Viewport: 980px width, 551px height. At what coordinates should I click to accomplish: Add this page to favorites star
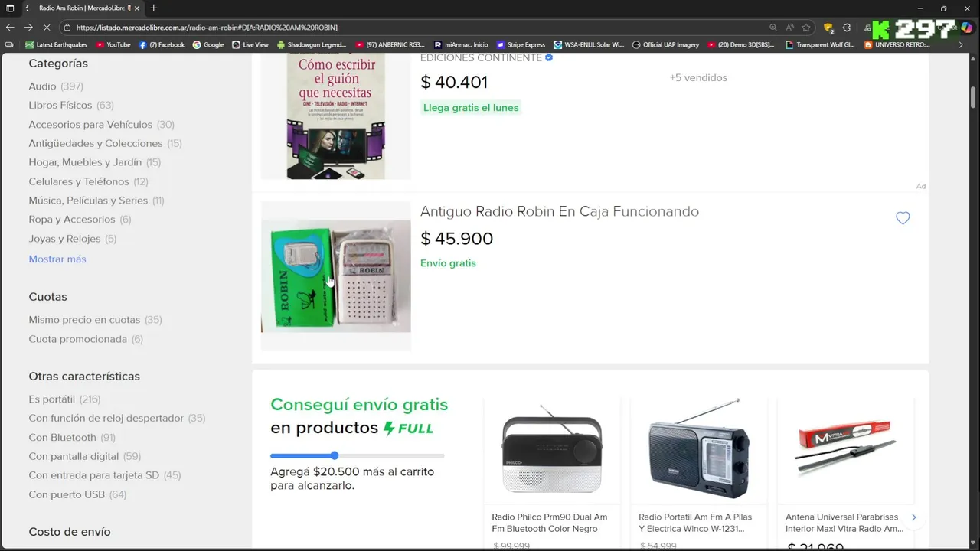(806, 28)
